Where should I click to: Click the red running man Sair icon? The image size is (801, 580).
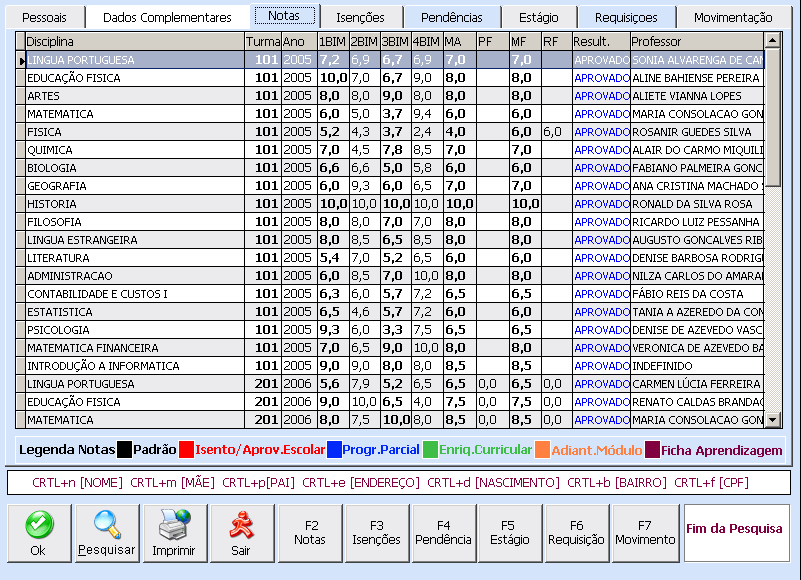(x=240, y=525)
